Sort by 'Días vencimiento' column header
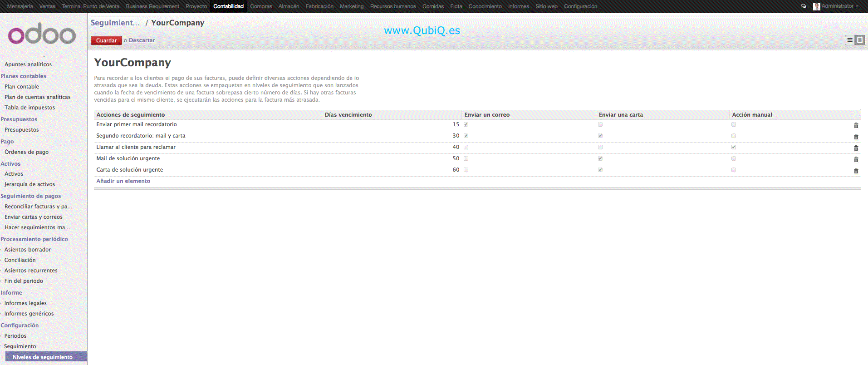 click(348, 115)
